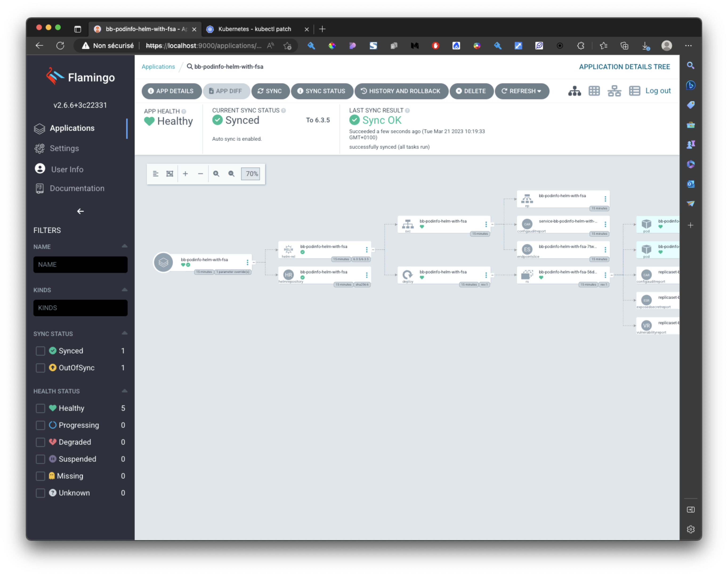Collapse the SYNC STATUS filter section

124,333
